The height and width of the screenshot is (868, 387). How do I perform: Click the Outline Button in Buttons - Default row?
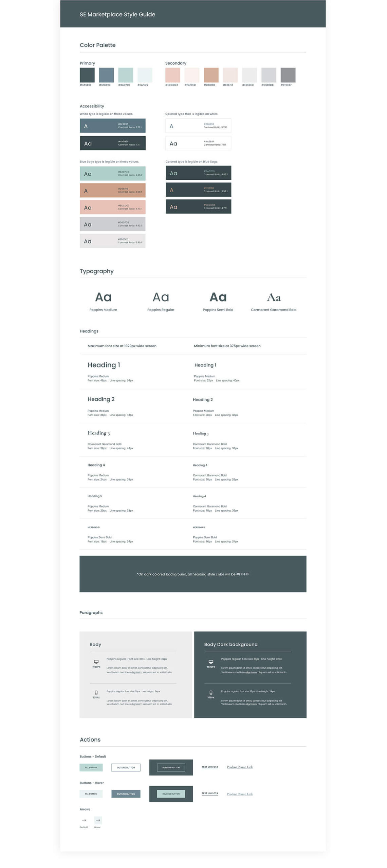click(126, 767)
